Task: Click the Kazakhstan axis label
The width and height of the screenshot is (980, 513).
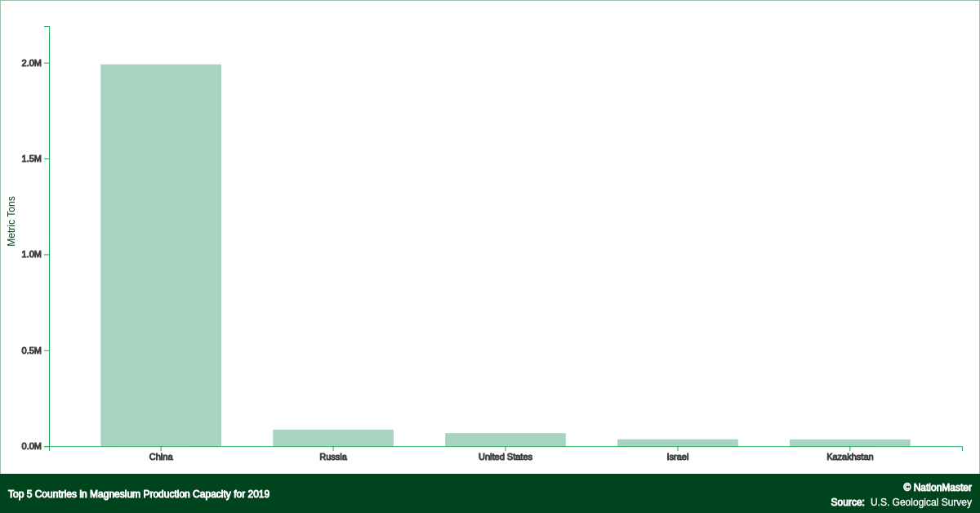Action: (849, 457)
